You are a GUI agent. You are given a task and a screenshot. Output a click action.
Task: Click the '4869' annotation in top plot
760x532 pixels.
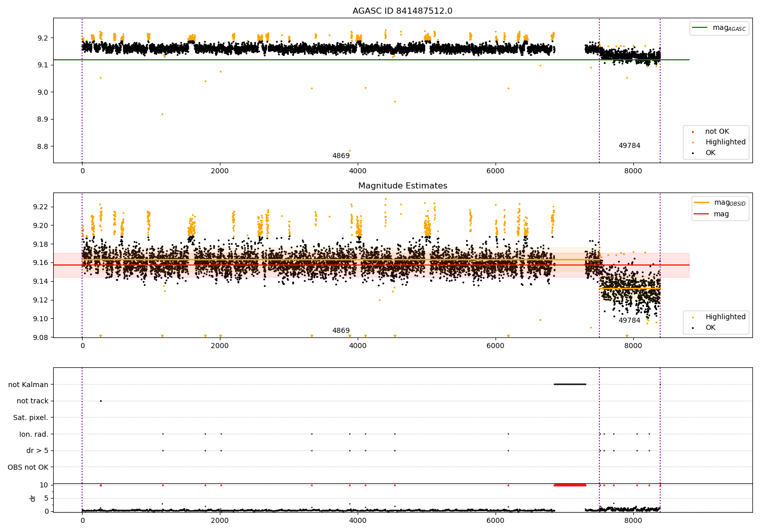coord(341,156)
